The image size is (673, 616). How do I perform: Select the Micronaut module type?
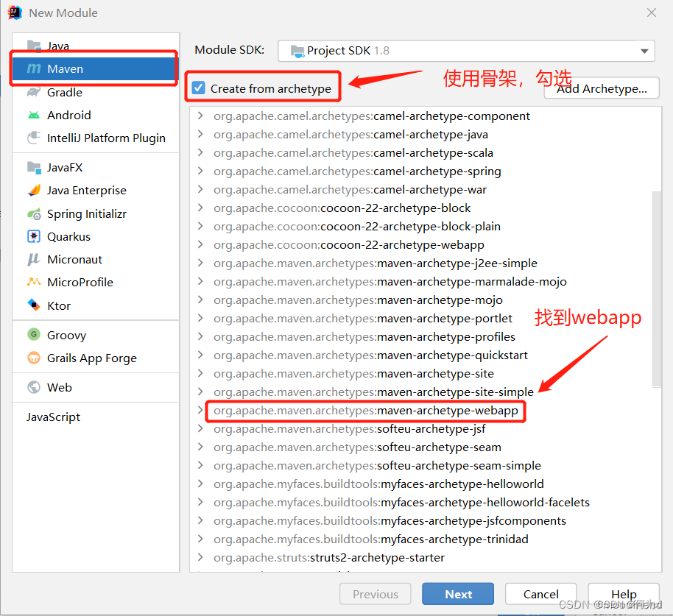tap(95, 259)
